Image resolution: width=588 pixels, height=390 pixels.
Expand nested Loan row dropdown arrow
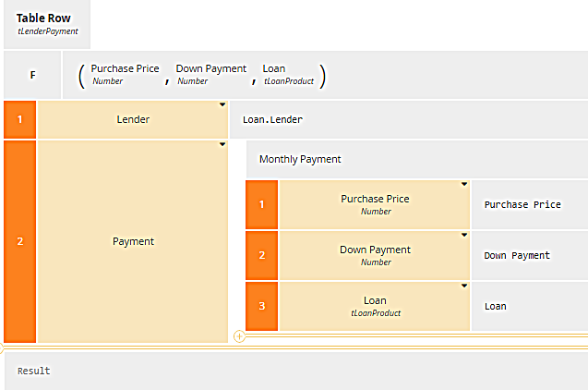[x=464, y=286]
